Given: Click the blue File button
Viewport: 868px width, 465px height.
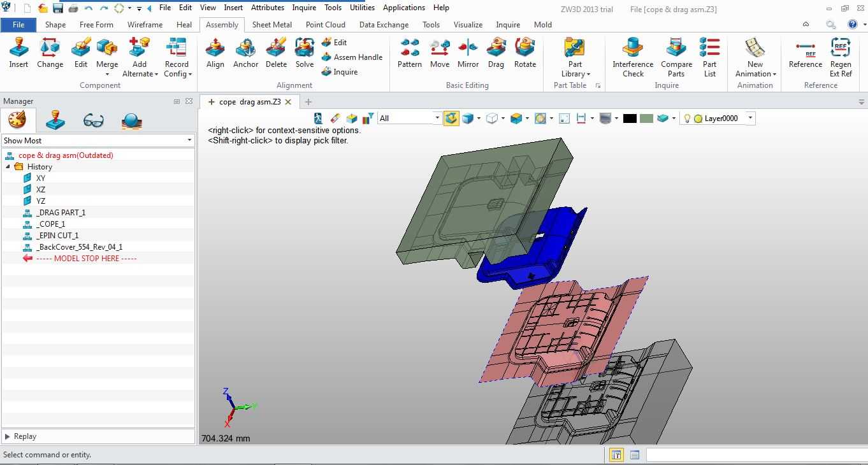Looking at the screenshot, I should (x=18, y=24).
